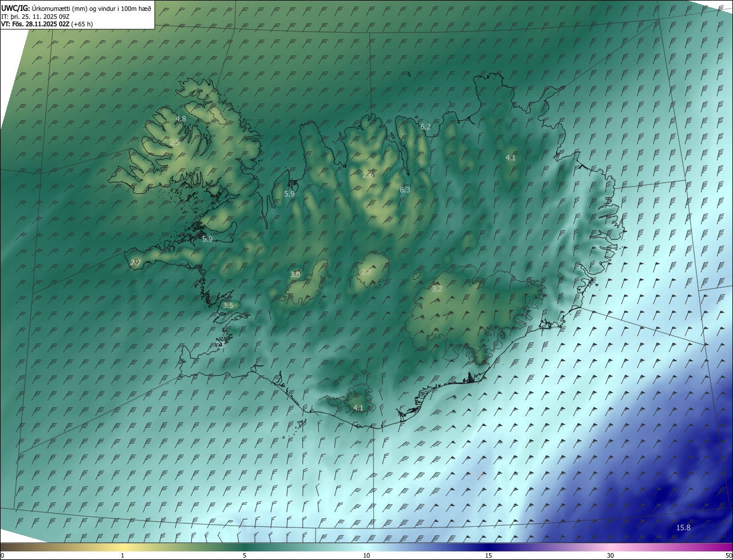The height and width of the screenshot is (560, 733).
Task: Click the 15.8 value over the southeast ocean
Action: pos(683,527)
